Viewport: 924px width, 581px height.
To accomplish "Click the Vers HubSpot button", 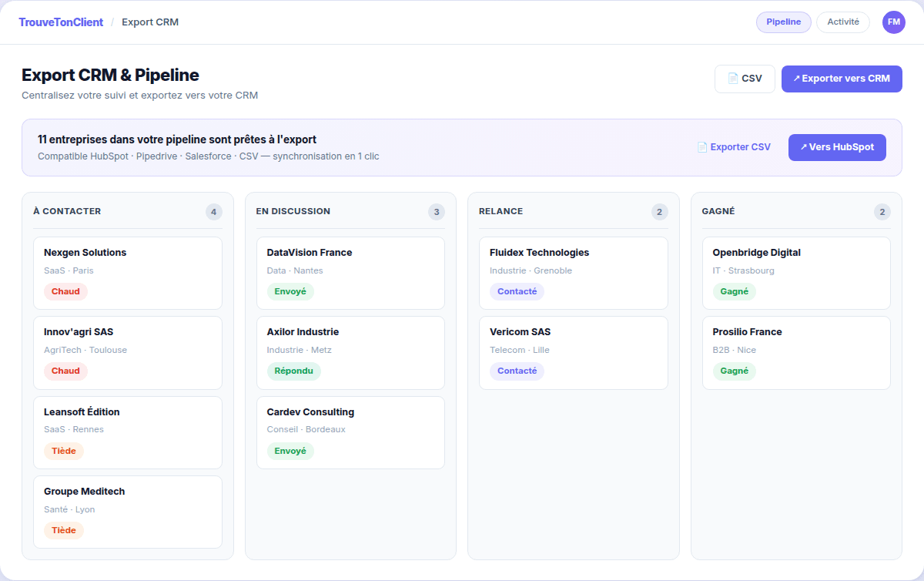I will [x=837, y=147].
